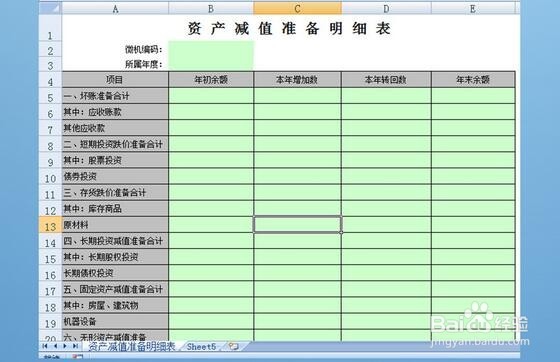This screenshot has width=560, height=362.
Task: Click the 机器设备 cell
Action: pyautogui.click(x=115, y=321)
